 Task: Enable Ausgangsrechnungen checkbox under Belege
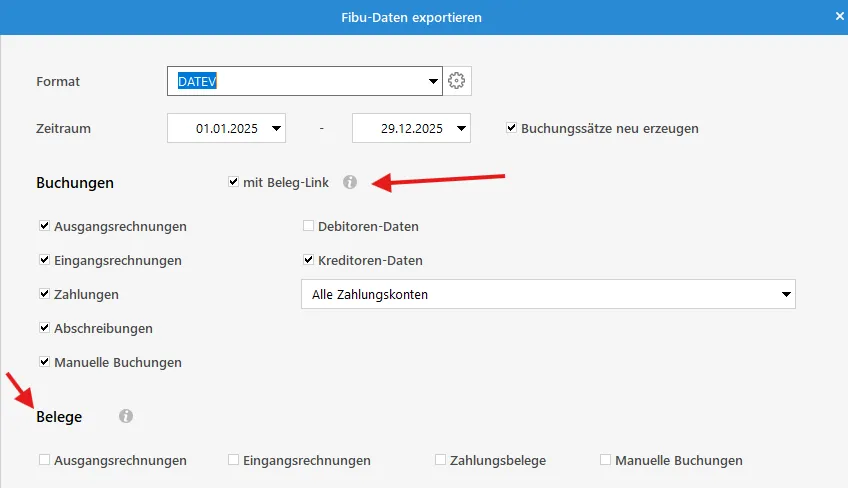[45, 460]
